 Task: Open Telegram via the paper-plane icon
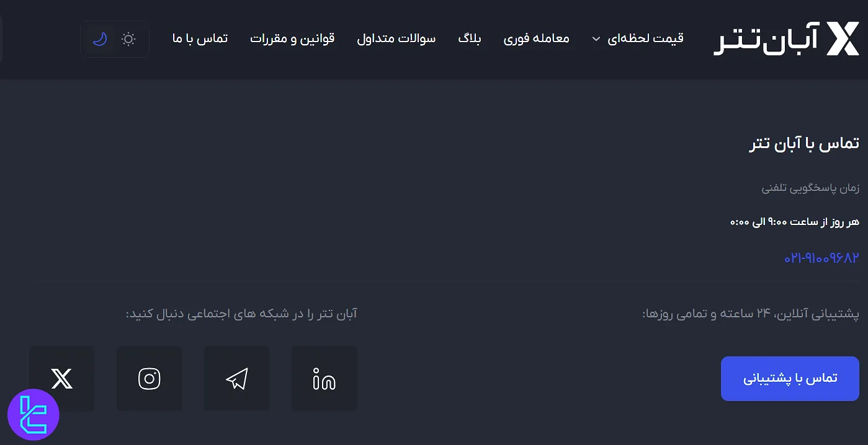236,378
